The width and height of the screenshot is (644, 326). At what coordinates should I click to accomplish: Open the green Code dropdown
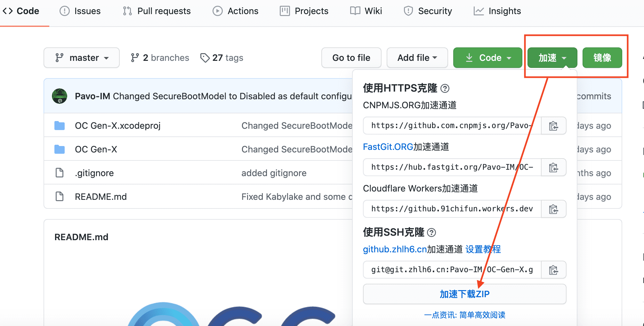click(x=488, y=58)
